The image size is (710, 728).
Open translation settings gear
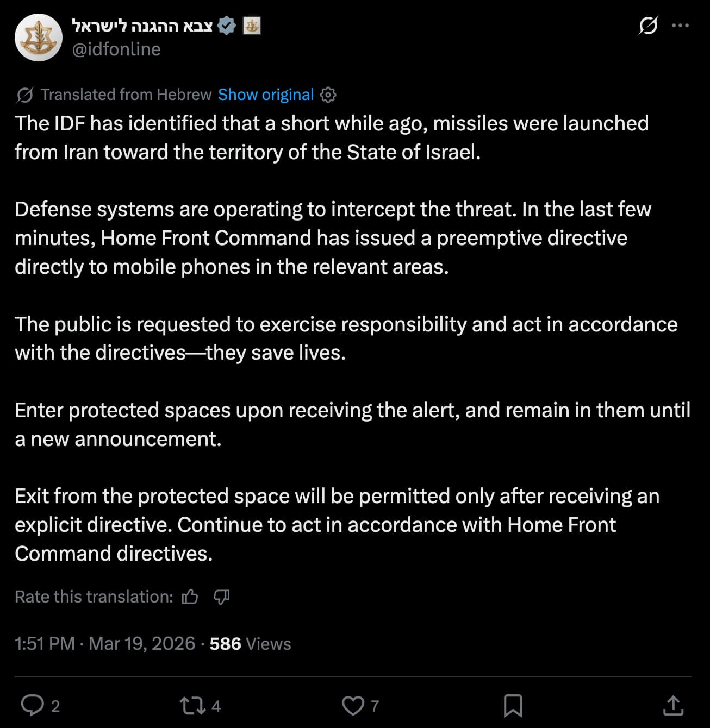328,95
